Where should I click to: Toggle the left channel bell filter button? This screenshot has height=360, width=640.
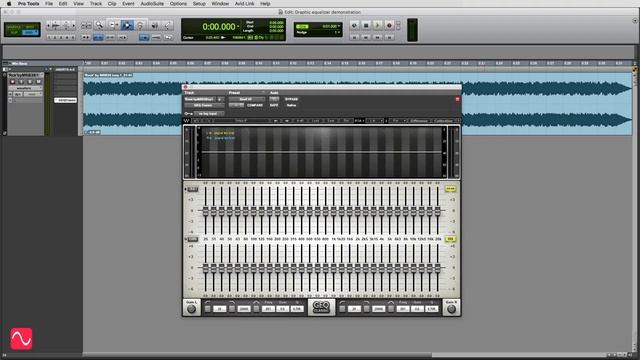pos(256,309)
